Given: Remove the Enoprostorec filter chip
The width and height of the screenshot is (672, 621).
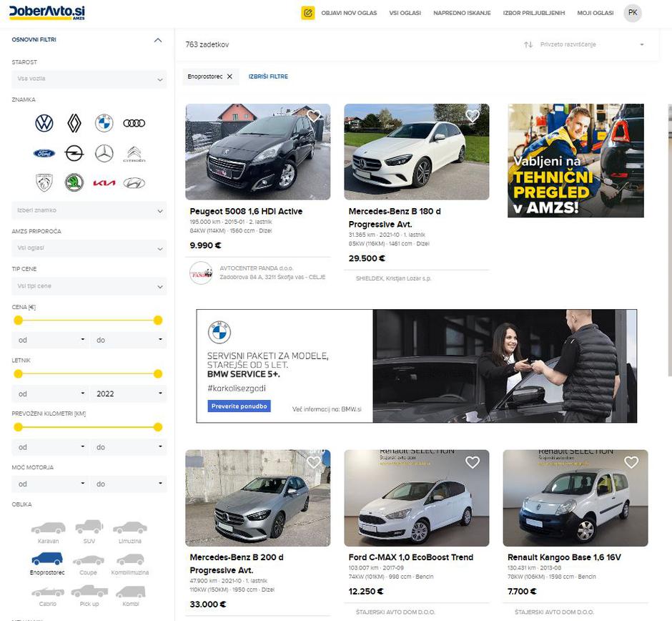Looking at the screenshot, I should (x=229, y=77).
